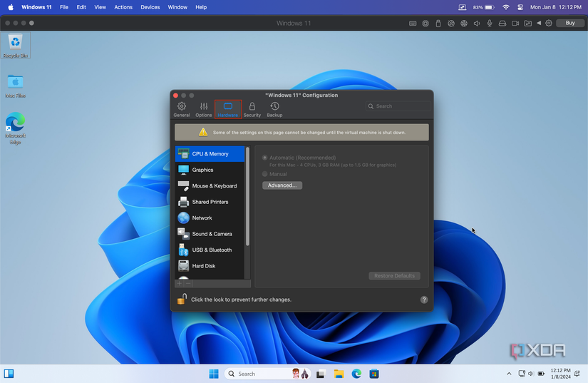The width and height of the screenshot is (588, 383).
Task: Open the File menu
Action: [64, 7]
